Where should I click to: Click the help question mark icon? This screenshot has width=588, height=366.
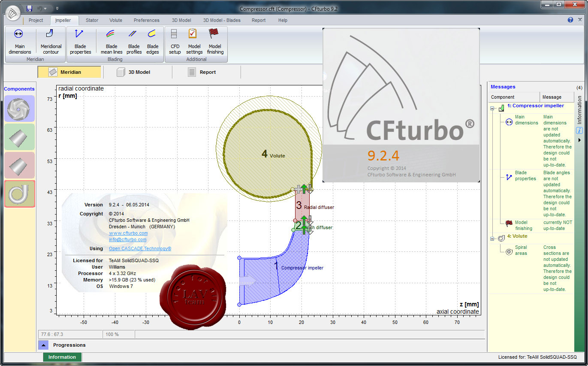[x=570, y=20]
